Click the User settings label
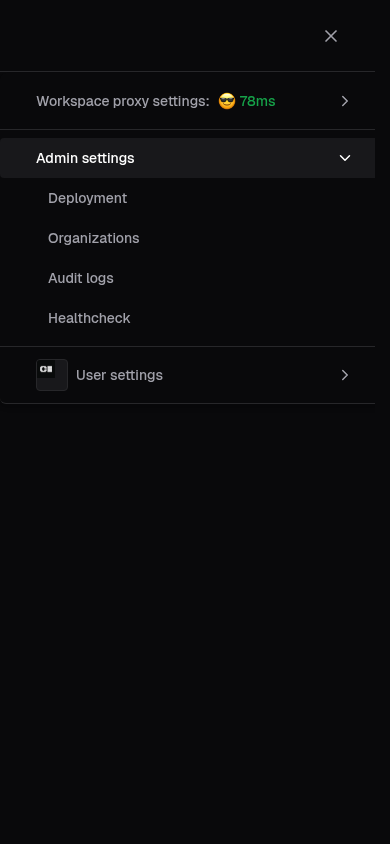This screenshot has width=390, height=844. pos(119,375)
